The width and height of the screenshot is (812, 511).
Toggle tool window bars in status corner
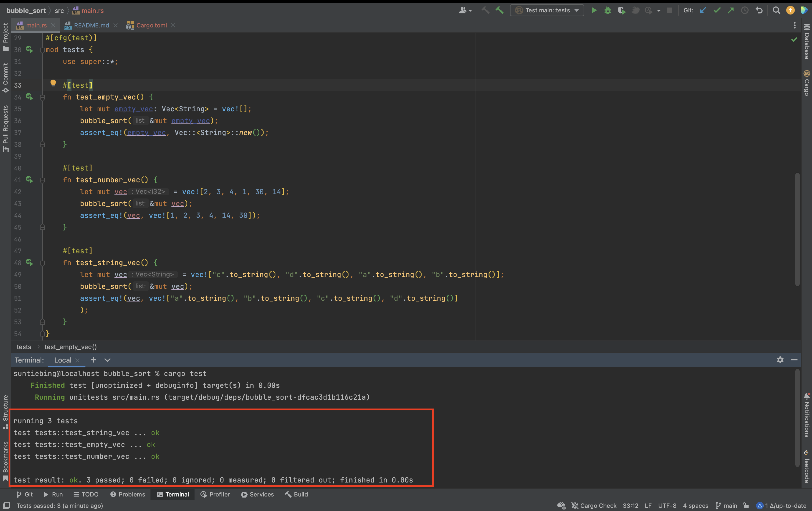[x=6, y=505]
